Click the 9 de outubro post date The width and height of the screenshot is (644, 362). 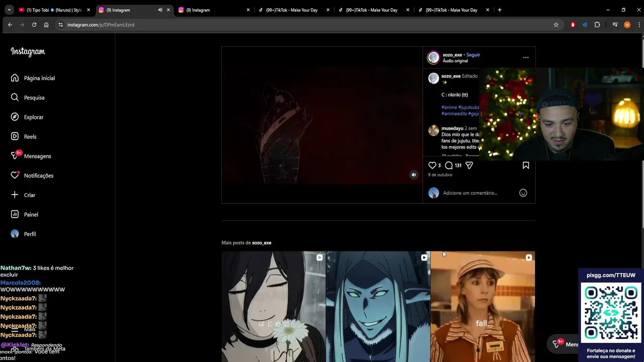pos(440,175)
